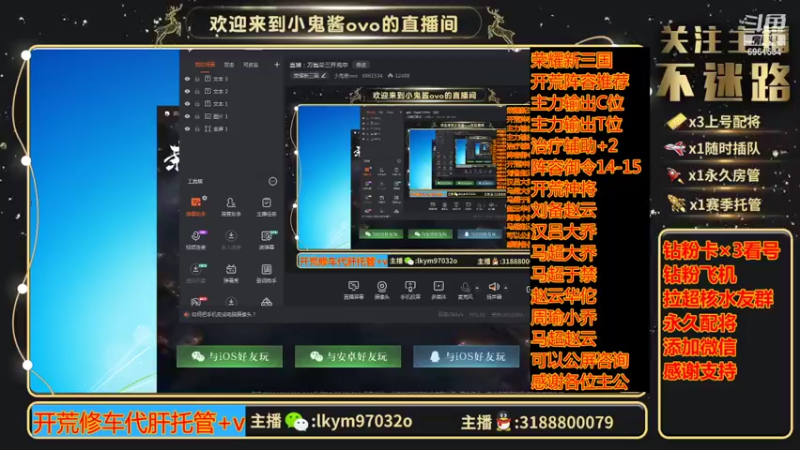800x450 pixels.
Task: Select the 全屏 1 layer row
Action: point(232,129)
